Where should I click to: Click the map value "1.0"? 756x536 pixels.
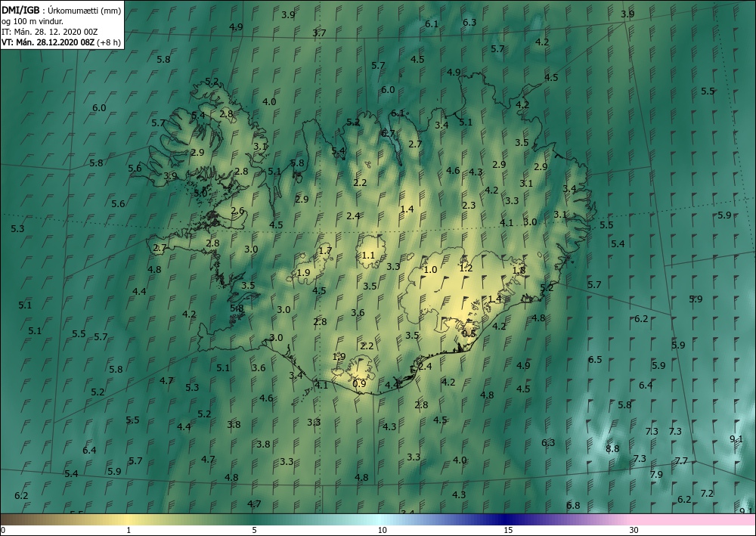point(430,270)
